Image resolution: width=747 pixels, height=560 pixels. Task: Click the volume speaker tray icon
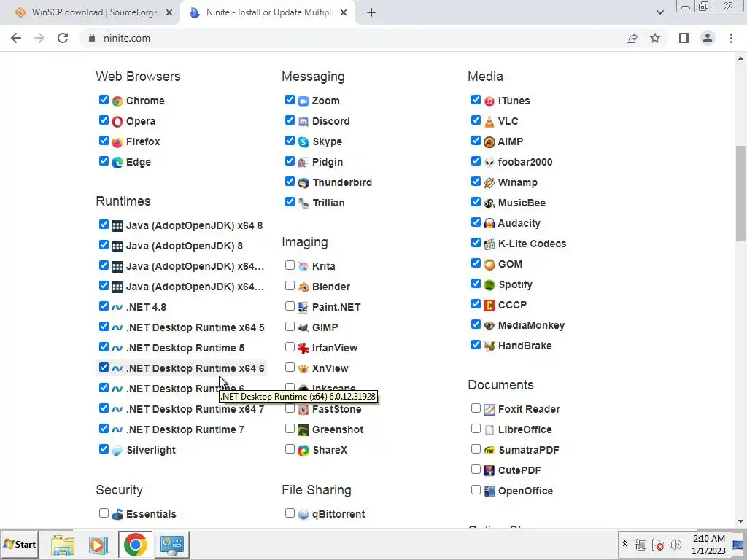tap(675, 544)
